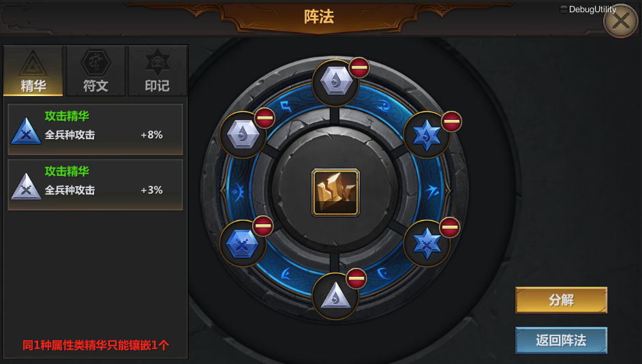This screenshot has width=642, height=364.
Task: Select the top white hexagon essence slot
Action: [x=335, y=82]
